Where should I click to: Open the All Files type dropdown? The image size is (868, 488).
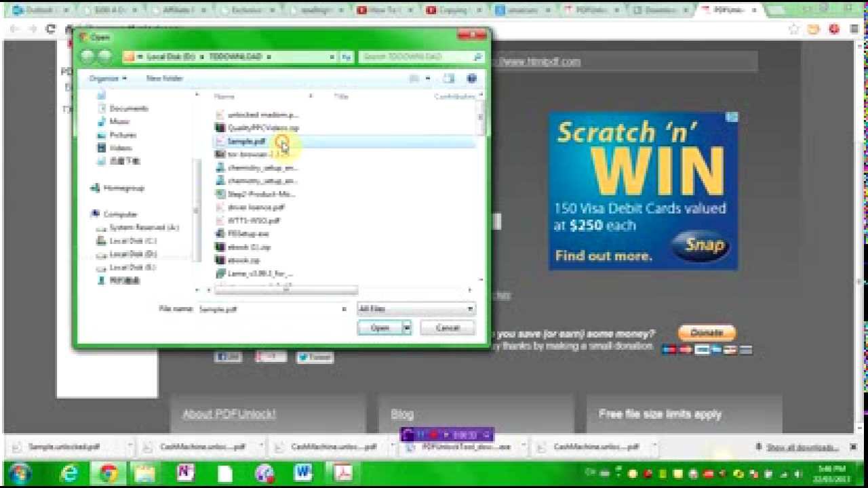(x=416, y=309)
